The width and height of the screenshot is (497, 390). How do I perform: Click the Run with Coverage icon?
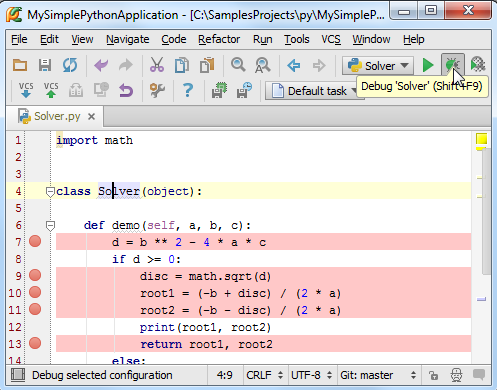click(478, 65)
